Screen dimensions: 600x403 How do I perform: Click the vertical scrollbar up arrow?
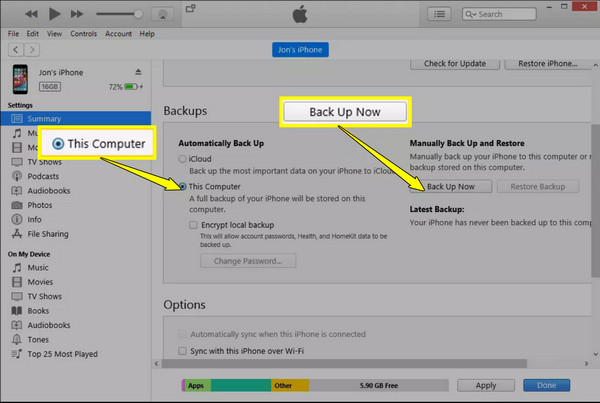pos(595,65)
